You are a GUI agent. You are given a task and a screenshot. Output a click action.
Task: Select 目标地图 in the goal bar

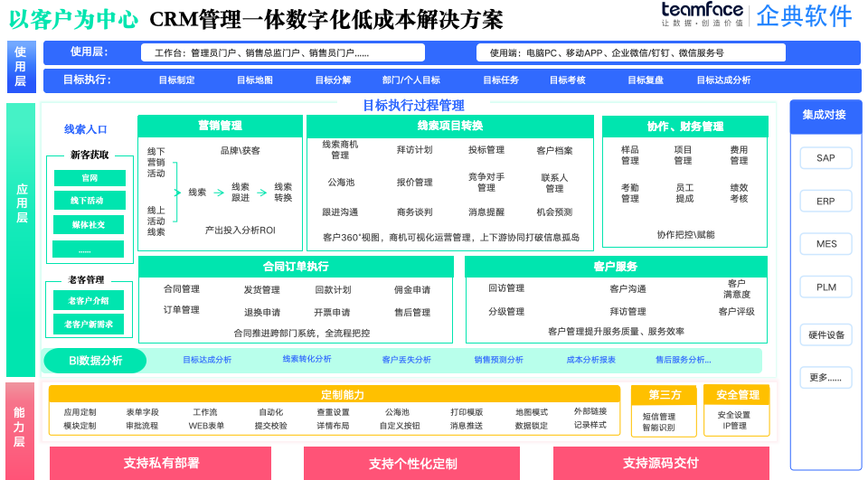pyautogui.click(x=255, y=80)
